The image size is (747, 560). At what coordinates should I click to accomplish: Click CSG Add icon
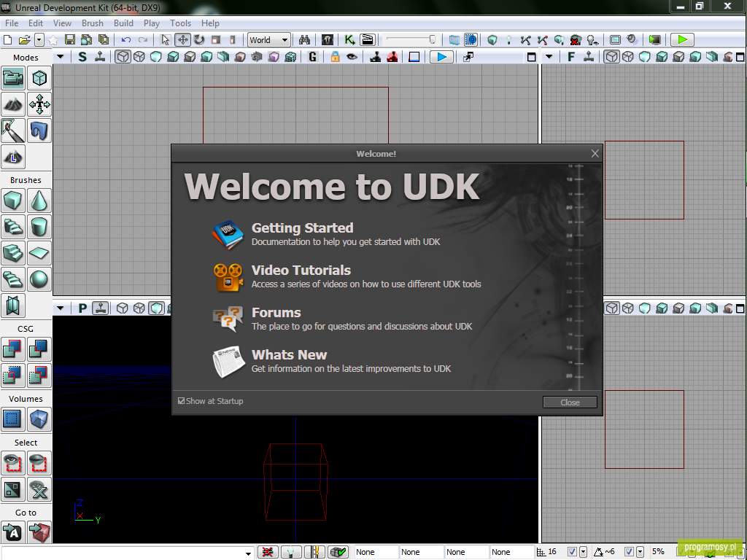click(13, 349)
